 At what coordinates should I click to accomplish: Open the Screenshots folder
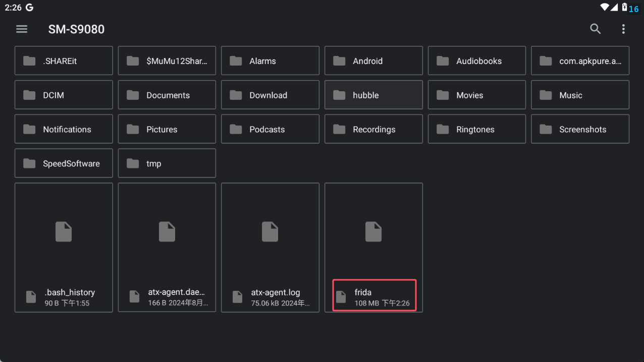click(580, 130)
